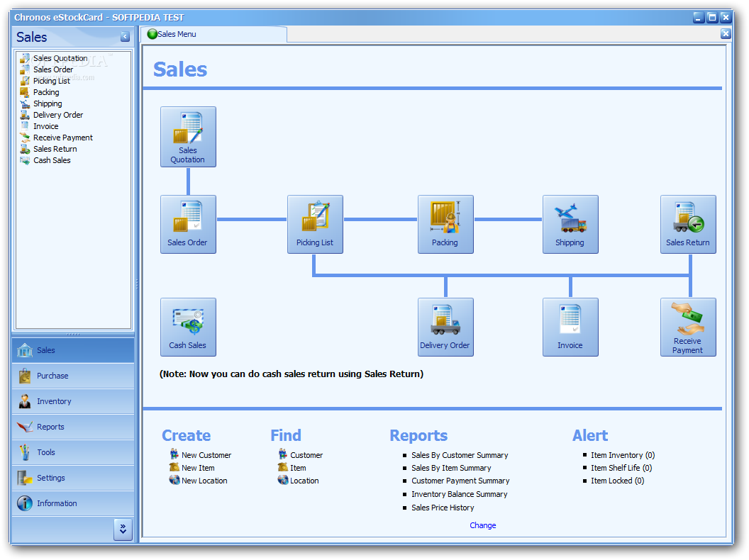The image size is (749, 560).
Task: Open Inventory Balance Summary report
Action: (x=460, y=494)
